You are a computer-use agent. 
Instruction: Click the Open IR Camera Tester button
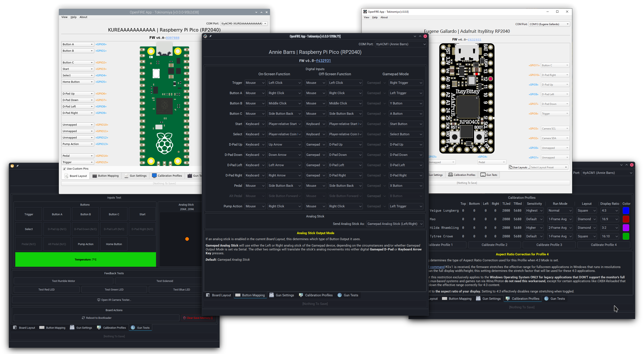click(x=114, y=300)
